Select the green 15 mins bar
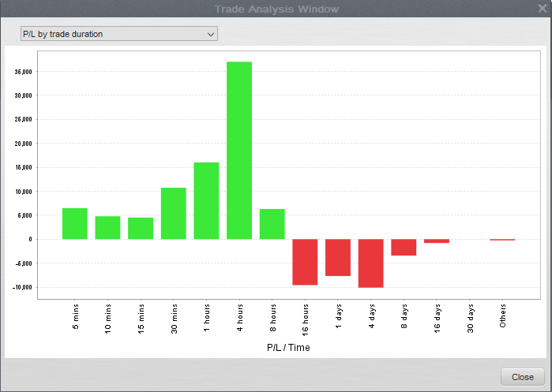Image resolution: width=552 pixels, height=392 pixels. [141, 229]
